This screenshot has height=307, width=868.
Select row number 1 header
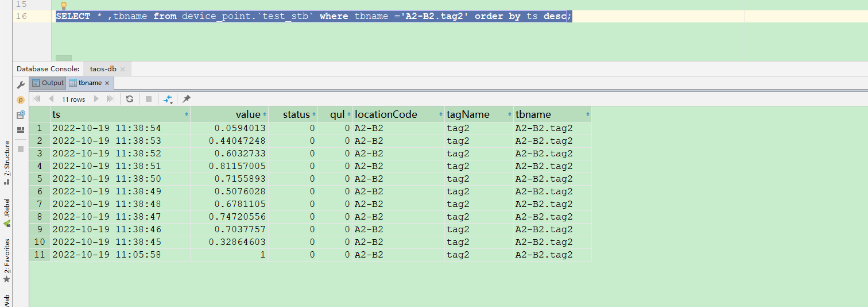coord(40,128)
